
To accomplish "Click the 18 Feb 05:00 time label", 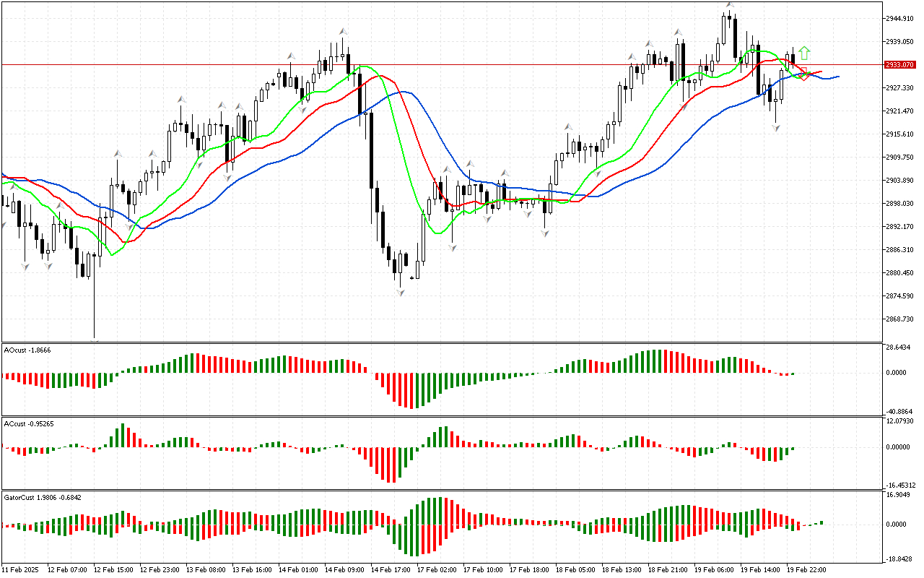I will [575, 570].
